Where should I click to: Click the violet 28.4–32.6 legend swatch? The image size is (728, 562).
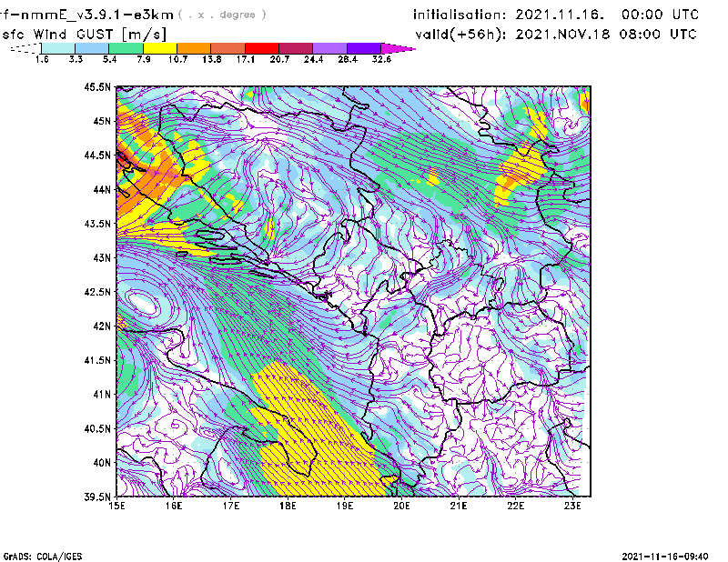(364, 48)
